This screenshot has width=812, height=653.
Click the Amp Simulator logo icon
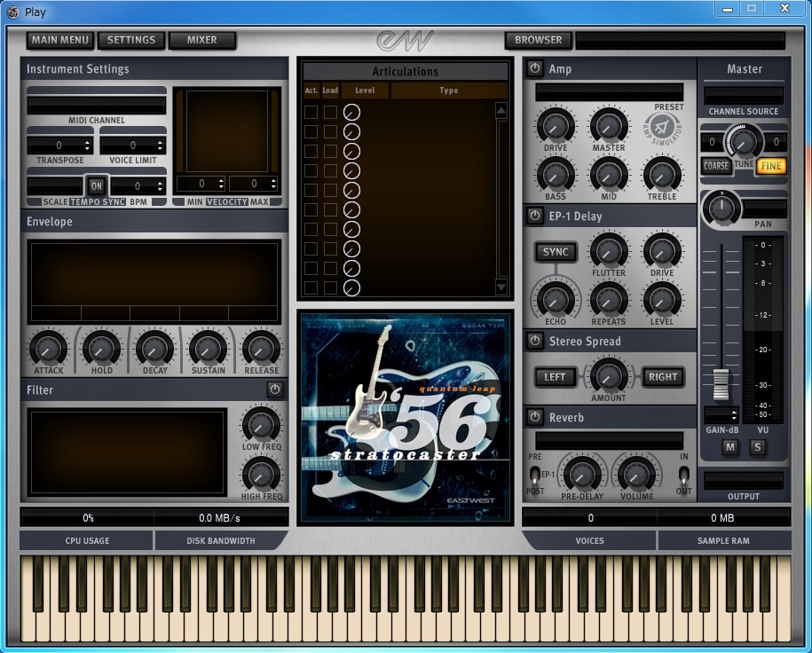coord(662,128)
